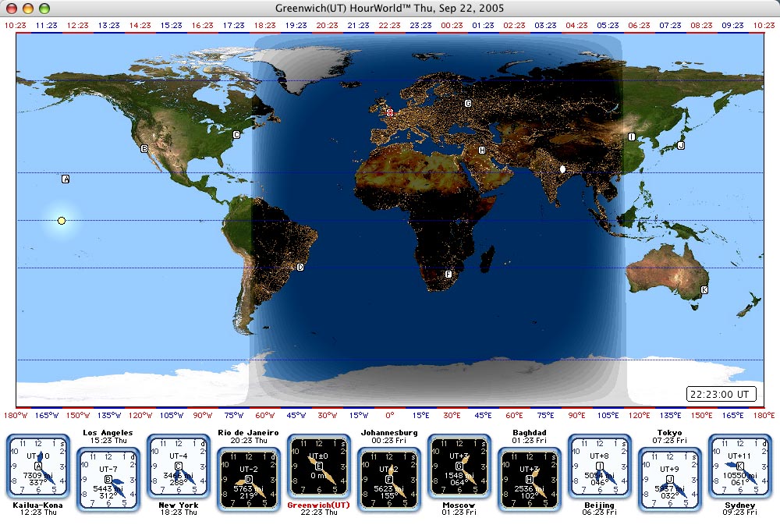The width and height of the screenshot is (780, 532).
Task: Click map marker G at Moscow
Action: [x=467, y=104]
